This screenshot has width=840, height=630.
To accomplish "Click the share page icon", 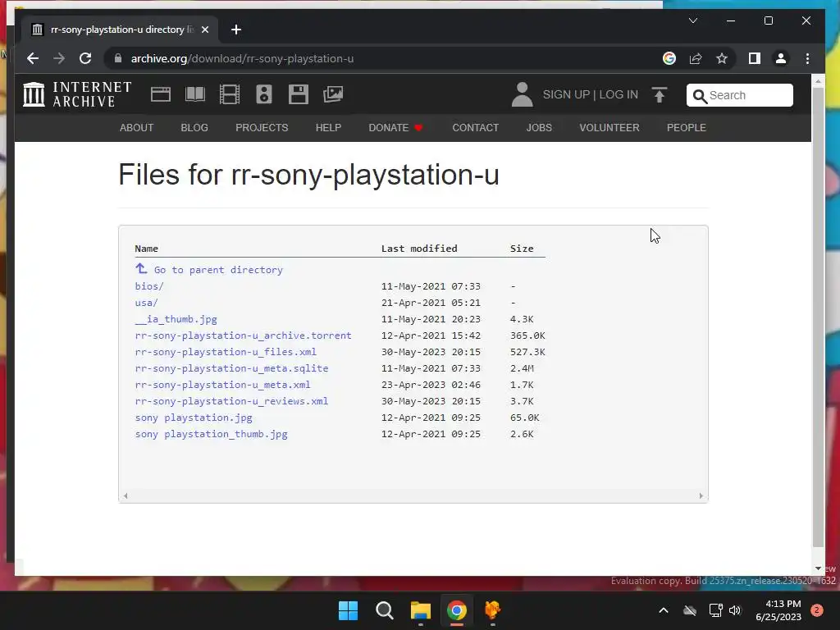I will pos(696,58).
